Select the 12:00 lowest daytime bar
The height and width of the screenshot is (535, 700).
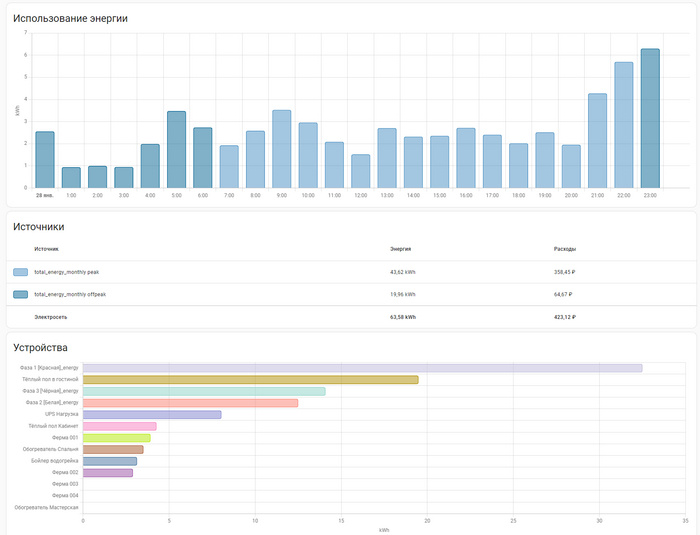(361, 171)
